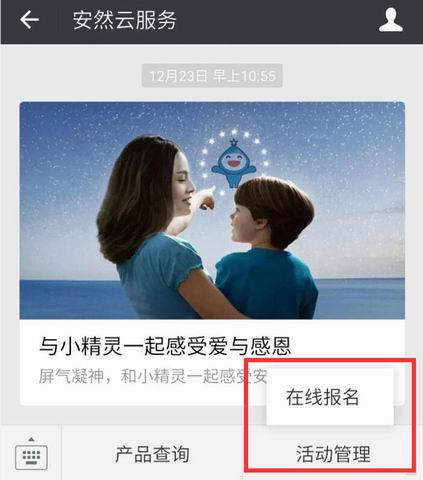
Task: Tap the back arrow in header
Action: (29, 20)
